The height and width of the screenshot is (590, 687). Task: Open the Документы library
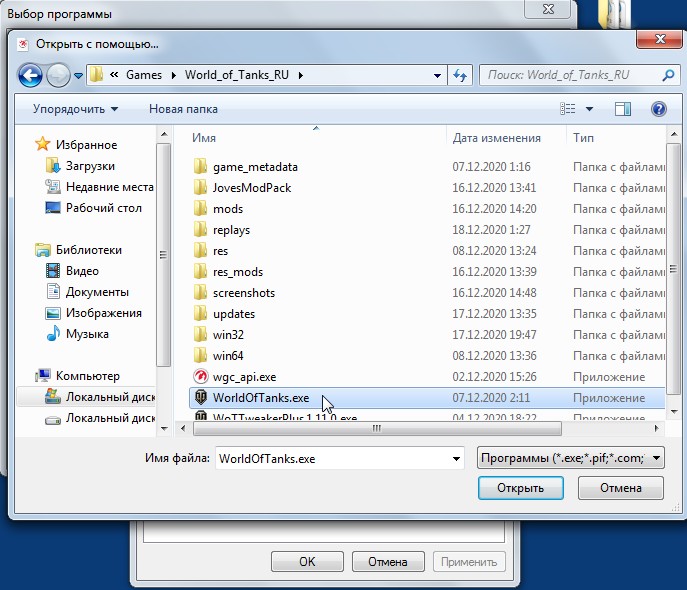(x=97, y=292)
